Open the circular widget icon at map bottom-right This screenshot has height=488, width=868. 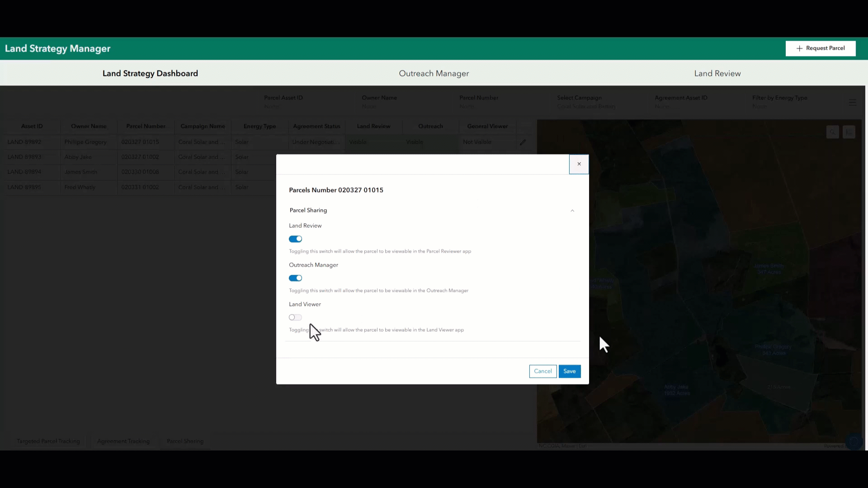[854, 442]
